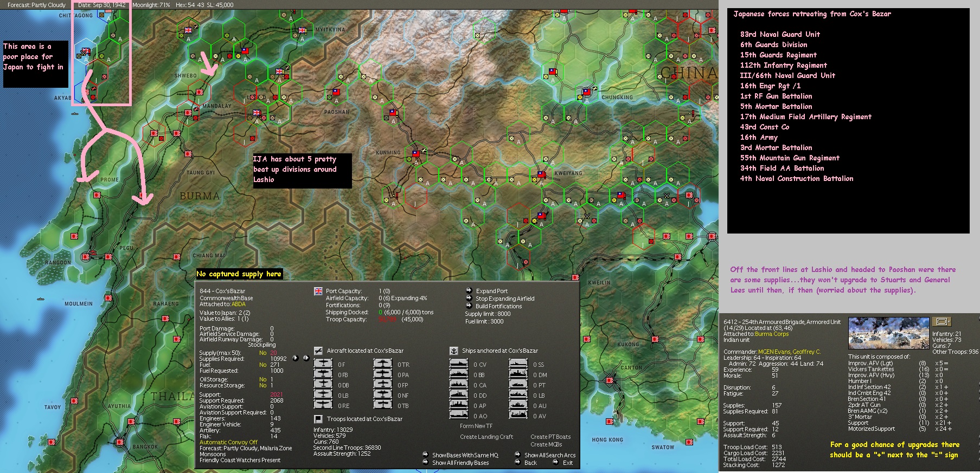
Task: Open commander MGEN Evans, Geoffrey C.
Action: pyautogui.click(x=790, y=352)
